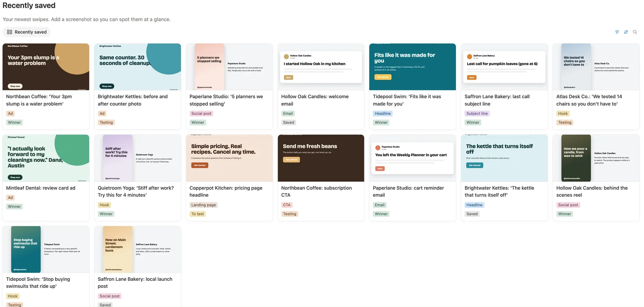Open the 'Stop buying swimsuits that ride up' thumbnail

pyautogui.click(x=46, y=249)
